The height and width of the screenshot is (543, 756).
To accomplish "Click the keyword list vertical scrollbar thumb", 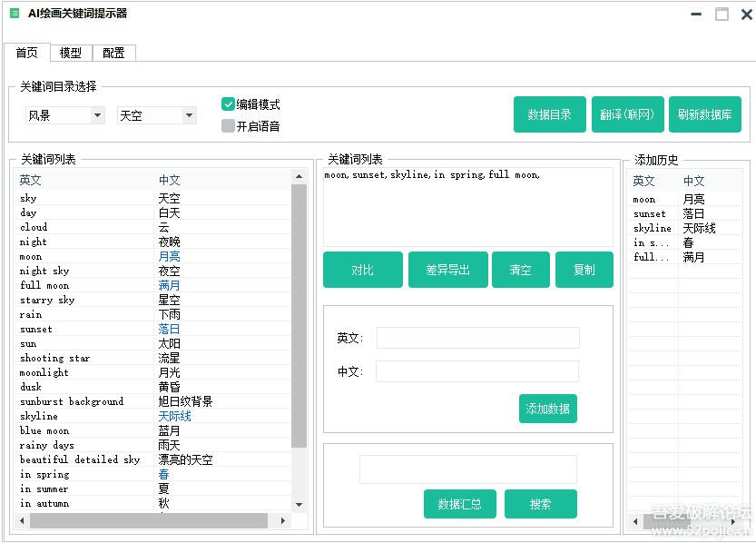I will point(299,316).
